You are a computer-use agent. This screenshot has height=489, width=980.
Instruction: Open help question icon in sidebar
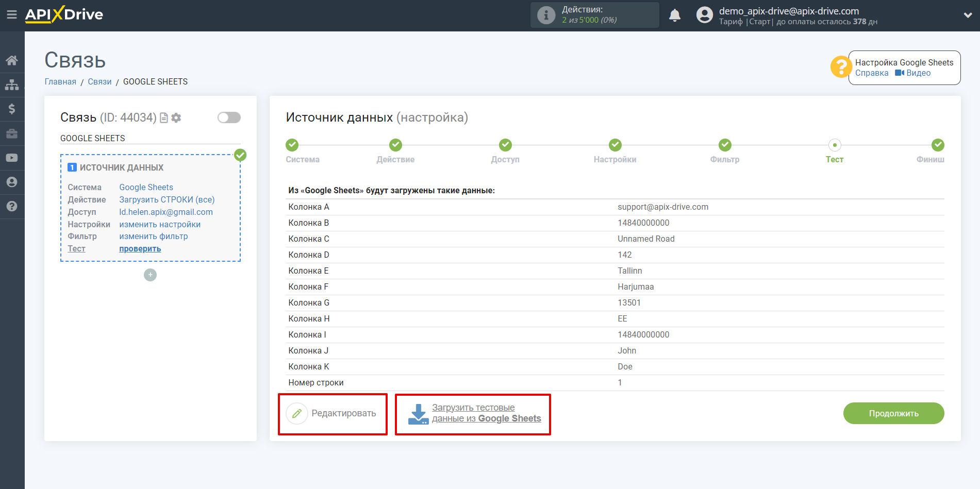tap(12, 206)
